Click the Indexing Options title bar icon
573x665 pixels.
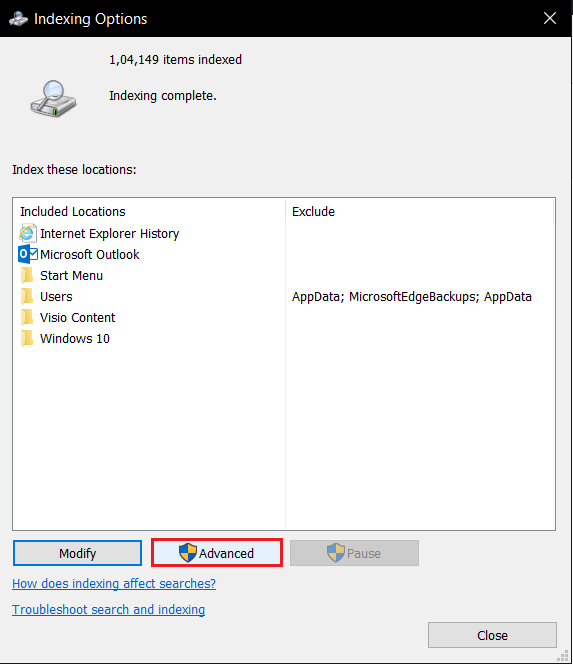coord(18,19)
